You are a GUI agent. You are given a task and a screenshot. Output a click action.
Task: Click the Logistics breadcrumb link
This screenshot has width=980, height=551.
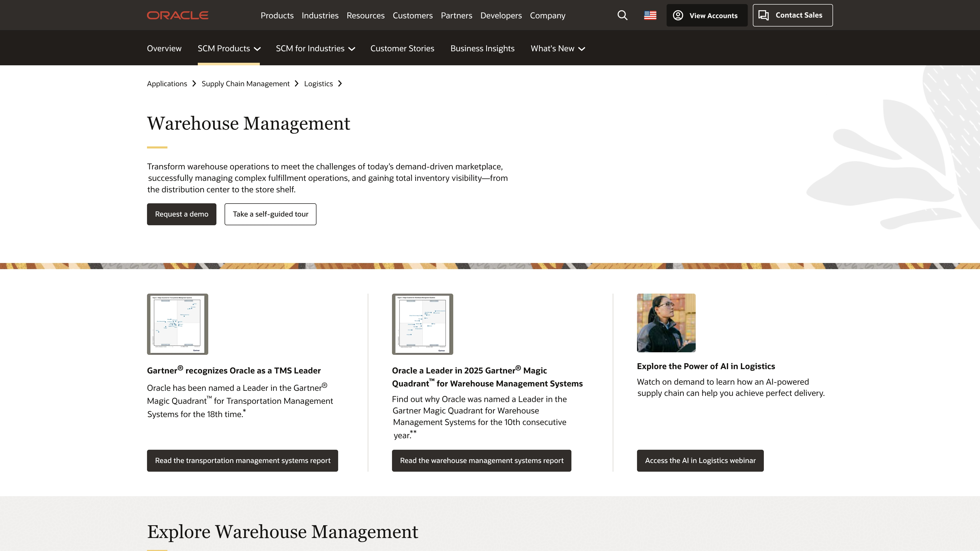pyautogui.click(x=318, y=84)
